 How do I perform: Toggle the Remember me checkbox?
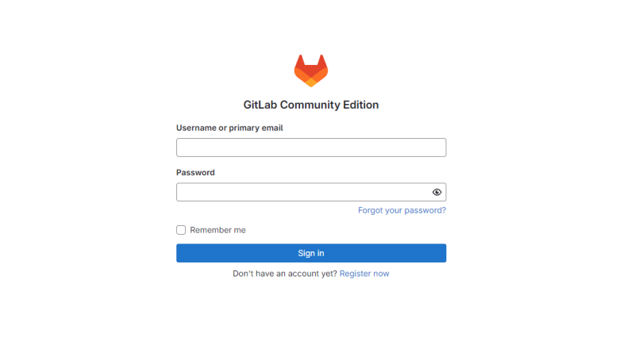pyautogui.click(x=181, y=230)
